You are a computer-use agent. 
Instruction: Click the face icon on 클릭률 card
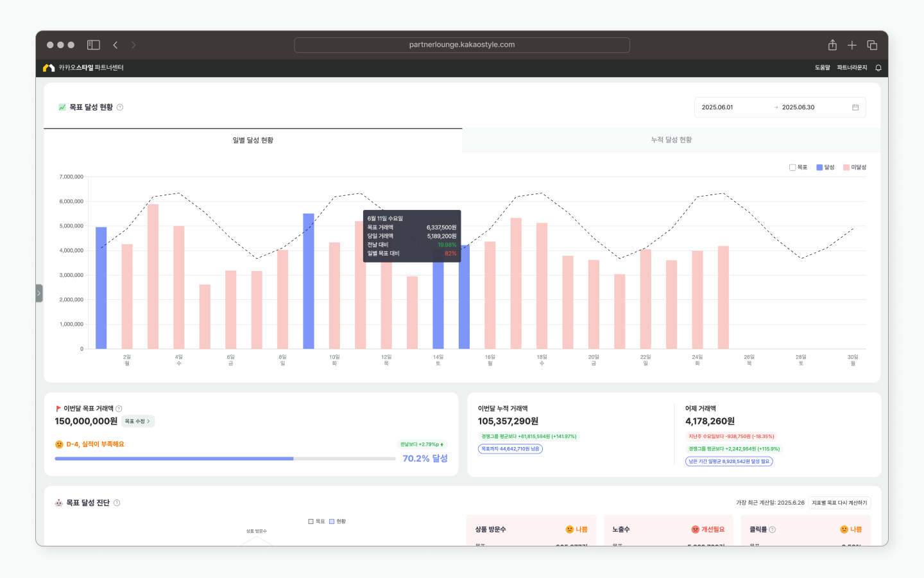point(844,530)
